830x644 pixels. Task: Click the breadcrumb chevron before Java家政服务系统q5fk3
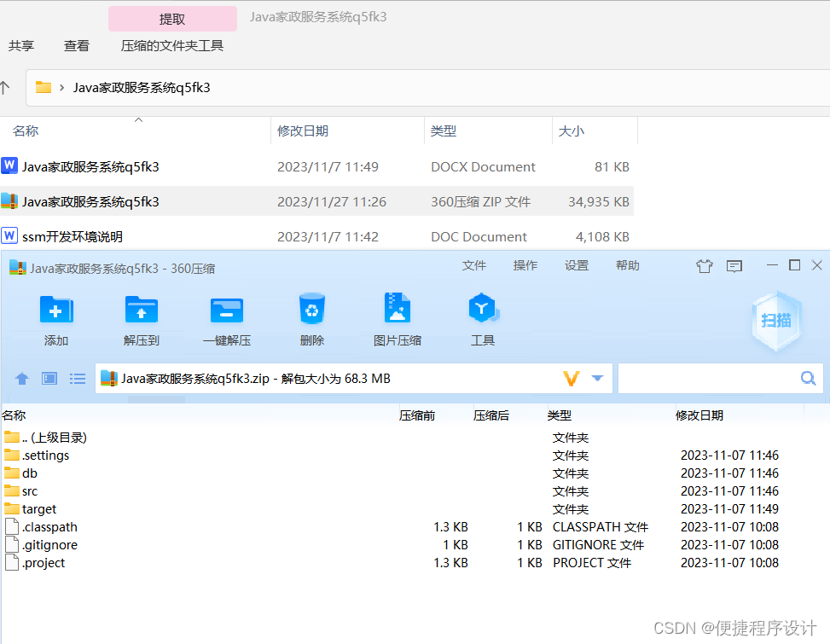pos(62,87)
